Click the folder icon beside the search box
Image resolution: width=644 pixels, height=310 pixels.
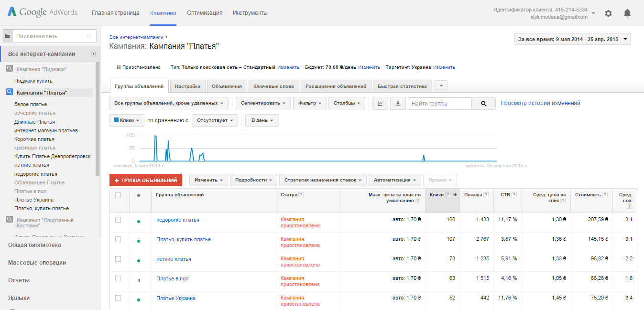click(7, 36)
